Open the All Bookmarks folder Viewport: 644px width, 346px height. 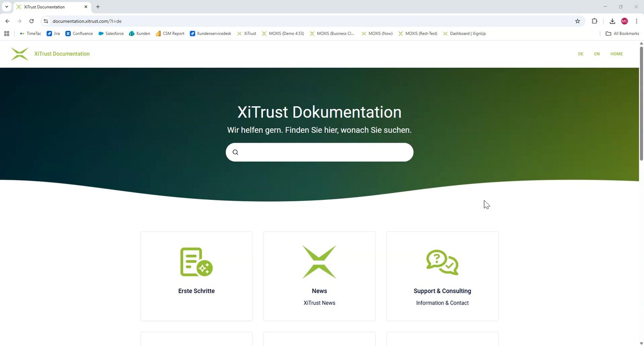coord(622,34)
